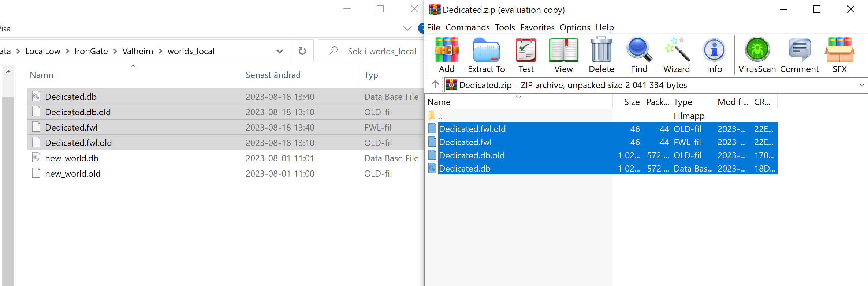The width and height of the screenshot is (868, 286).
Task: Click the Dedicated.zip icon in address bar
Action: (x=451, y=84)
